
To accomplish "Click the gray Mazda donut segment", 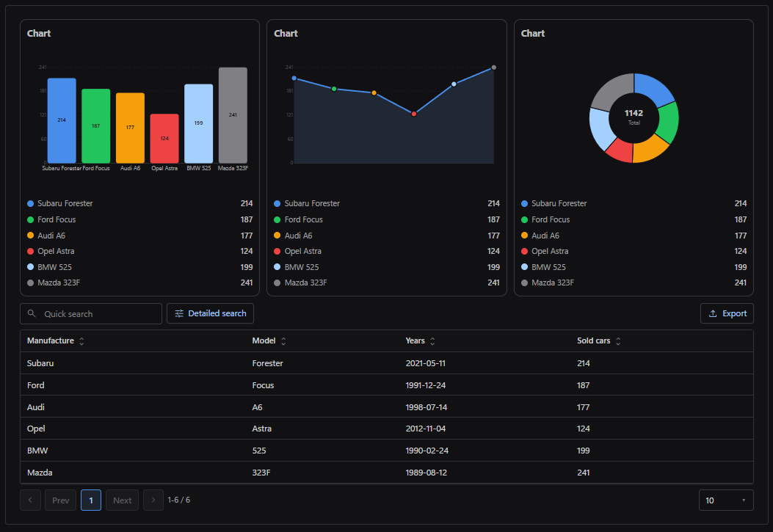I will tap(614, 90).
